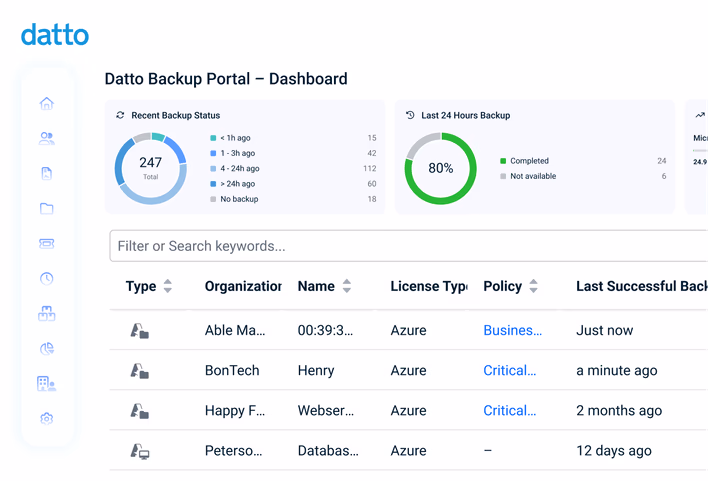Image resolution: width=708 pixels, height=481 pixels.
Task: Click the '2 months ago' backup time cell
Action: click(x=619, y=411)
